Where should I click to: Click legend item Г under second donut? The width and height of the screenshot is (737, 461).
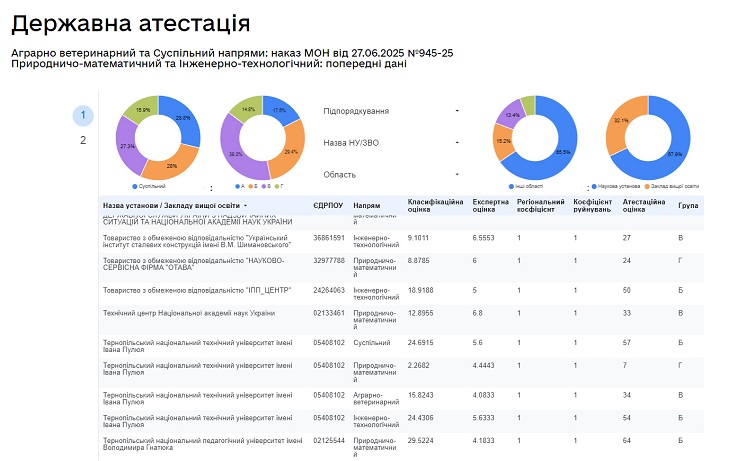coord(278,186)
